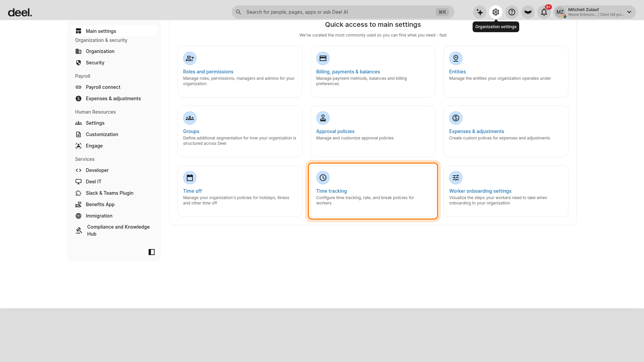
Task: Click the Approval policies stamp icon
Action: tap(323, 118)
